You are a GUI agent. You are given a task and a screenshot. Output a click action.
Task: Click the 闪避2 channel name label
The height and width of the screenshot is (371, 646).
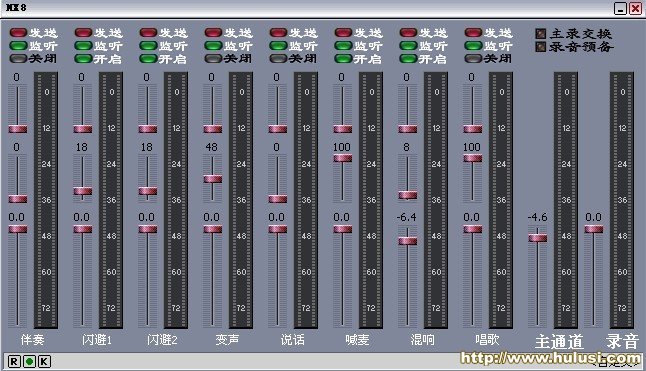[162, 340]
